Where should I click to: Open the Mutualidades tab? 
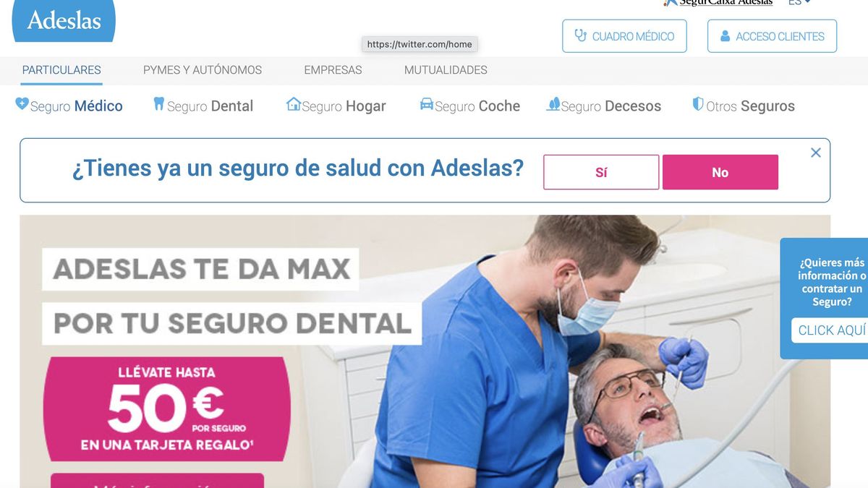point(446,70)
